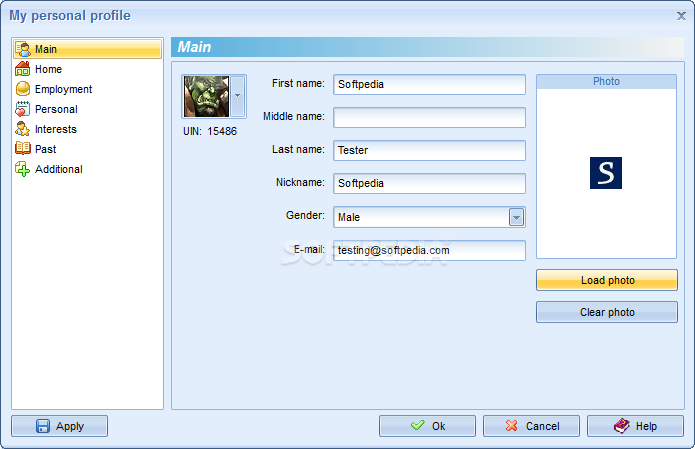Open the Help button
Image resolution: width=695 pixels, height=449 pixels.
click(636, 426)
